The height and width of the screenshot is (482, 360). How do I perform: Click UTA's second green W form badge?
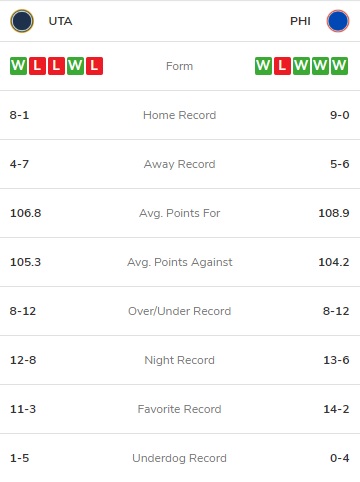click(75, 66)
